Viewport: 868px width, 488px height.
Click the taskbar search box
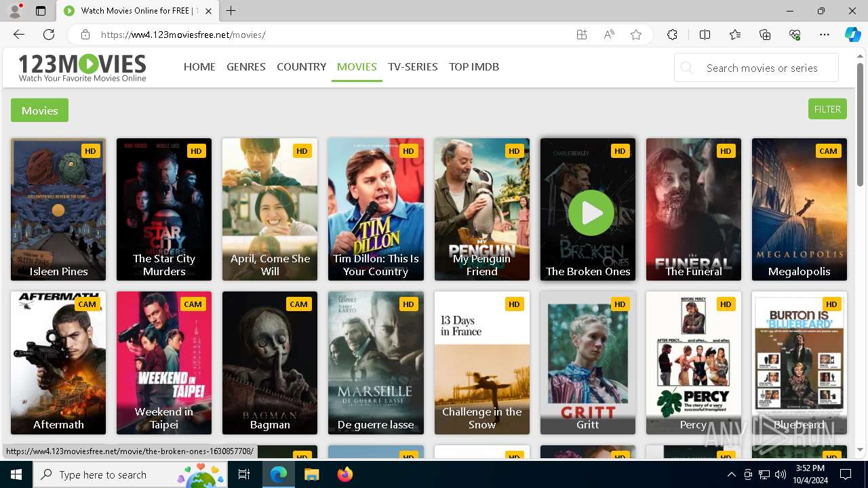[132, 474]
